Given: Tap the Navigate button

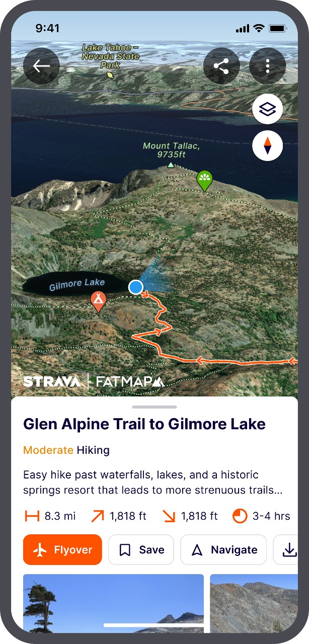Looking at the screenshot, I should (223, 550).
